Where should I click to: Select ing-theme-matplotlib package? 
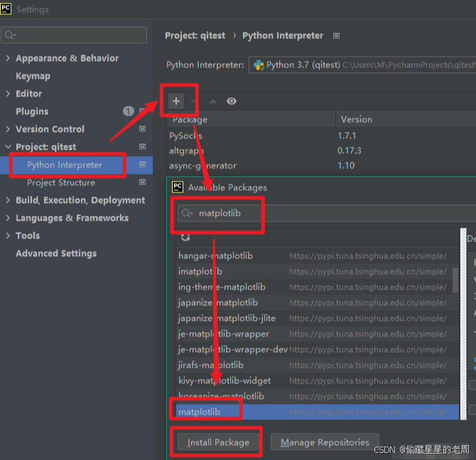click(x=318, y=287)
